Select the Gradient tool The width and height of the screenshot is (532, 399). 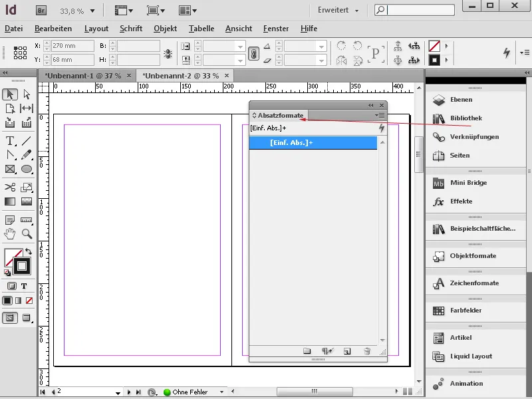[x=9, y=201]
